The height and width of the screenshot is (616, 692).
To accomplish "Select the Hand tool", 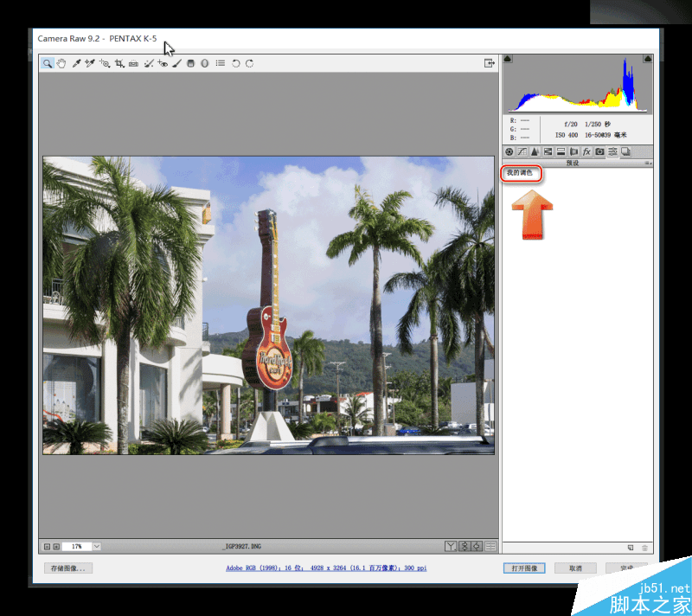I will [61, 63].
